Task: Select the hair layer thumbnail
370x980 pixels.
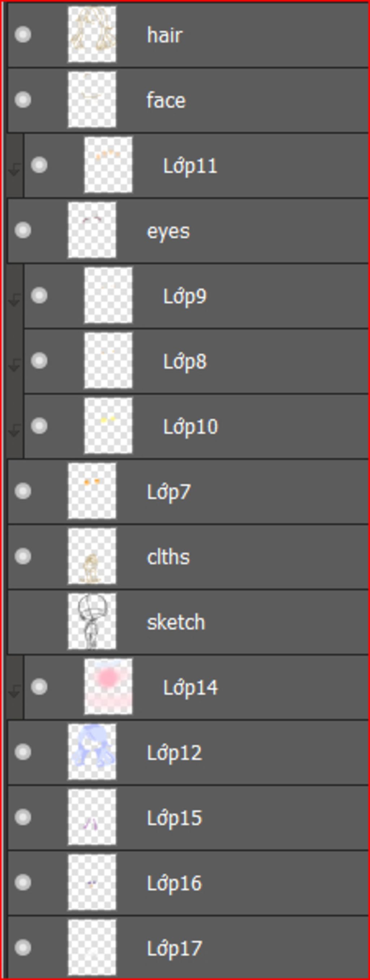Action: pos(92,34)
